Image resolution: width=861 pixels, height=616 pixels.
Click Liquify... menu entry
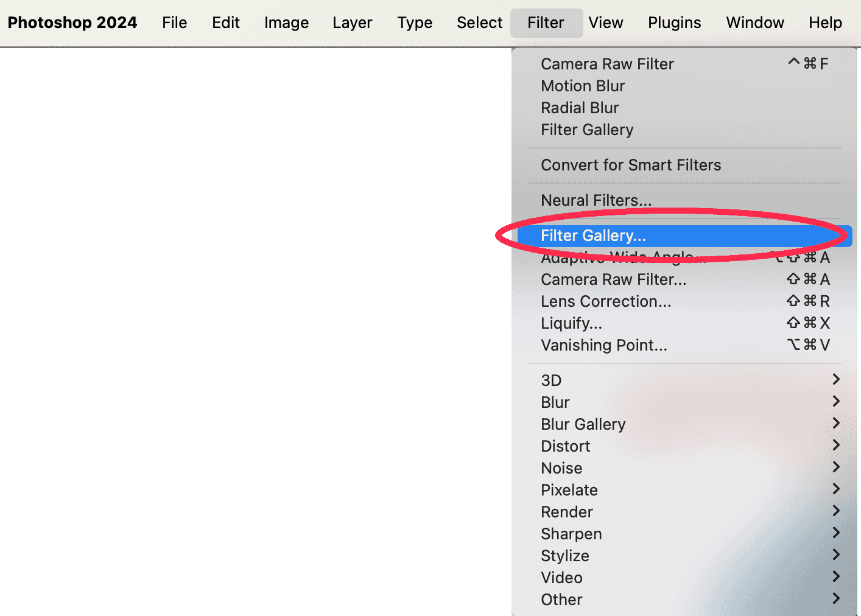[571, 323]
